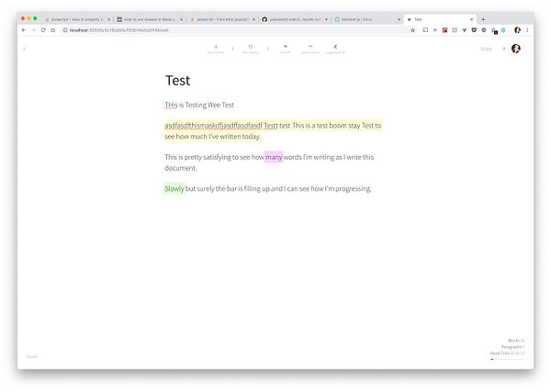Click the writing progress bar at bottom right

pos(508,359)
